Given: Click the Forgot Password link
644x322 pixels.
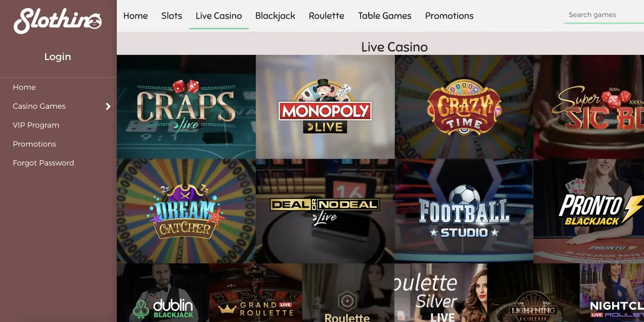Looking at the screenshot, I should [43, 163].
